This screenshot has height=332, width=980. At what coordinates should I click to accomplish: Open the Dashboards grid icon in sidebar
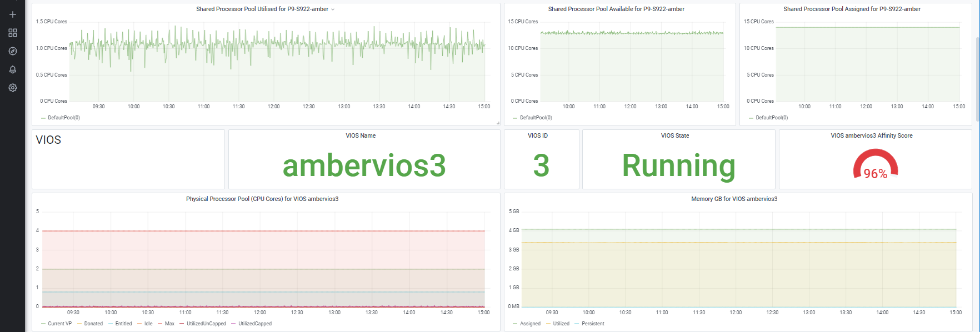click(x=13, y=33)
